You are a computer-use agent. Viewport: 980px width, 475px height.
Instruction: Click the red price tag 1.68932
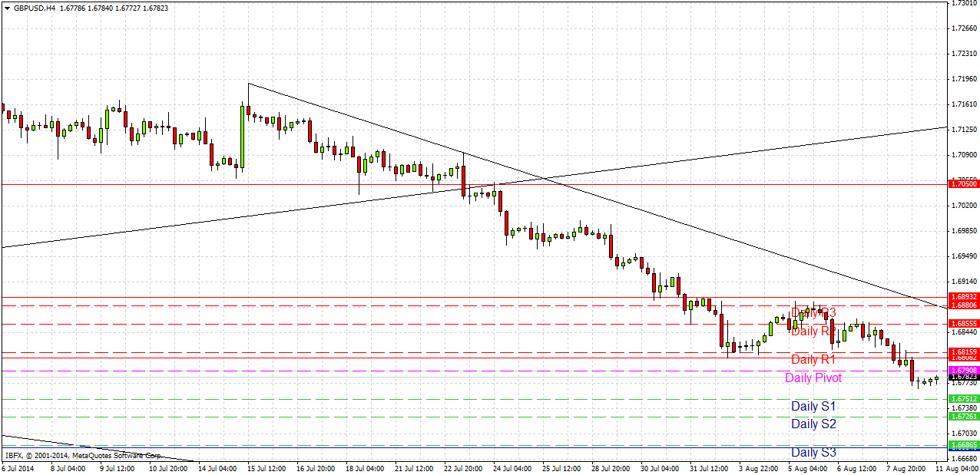click(962, 298)
